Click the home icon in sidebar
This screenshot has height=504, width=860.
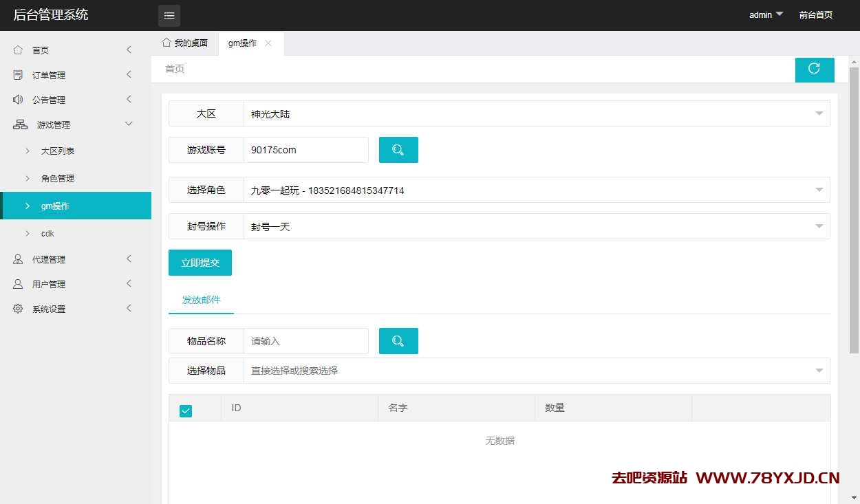pos(18,50)
